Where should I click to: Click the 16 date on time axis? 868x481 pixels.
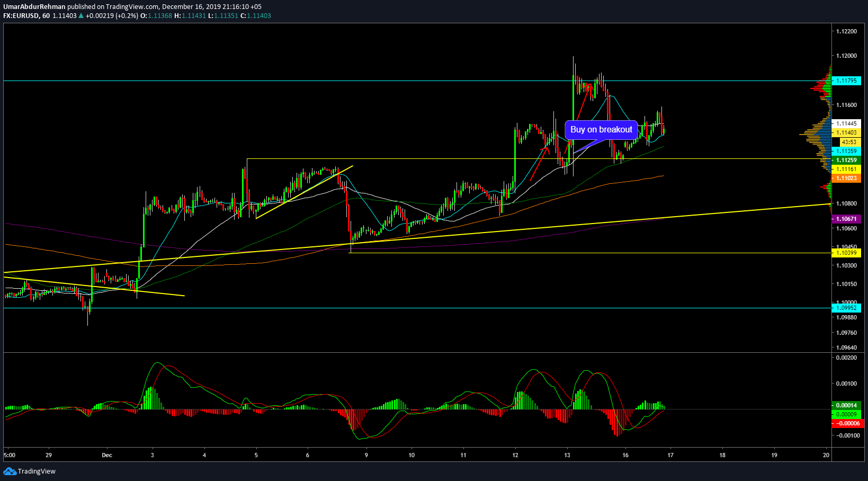(625, 455)
